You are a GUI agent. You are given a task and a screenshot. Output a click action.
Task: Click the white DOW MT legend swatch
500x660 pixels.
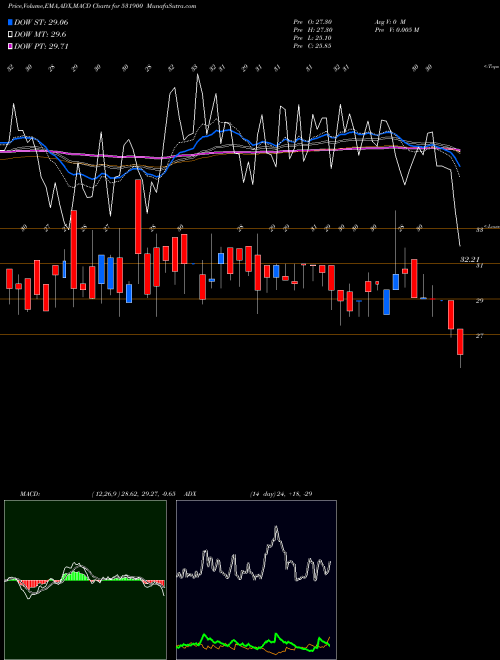(x=10, y=35)
